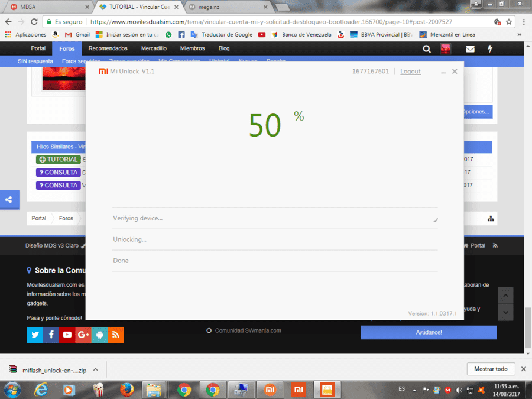532x399 pixels.
Task: Open the Blog menu item
Action: coord(224,48)
